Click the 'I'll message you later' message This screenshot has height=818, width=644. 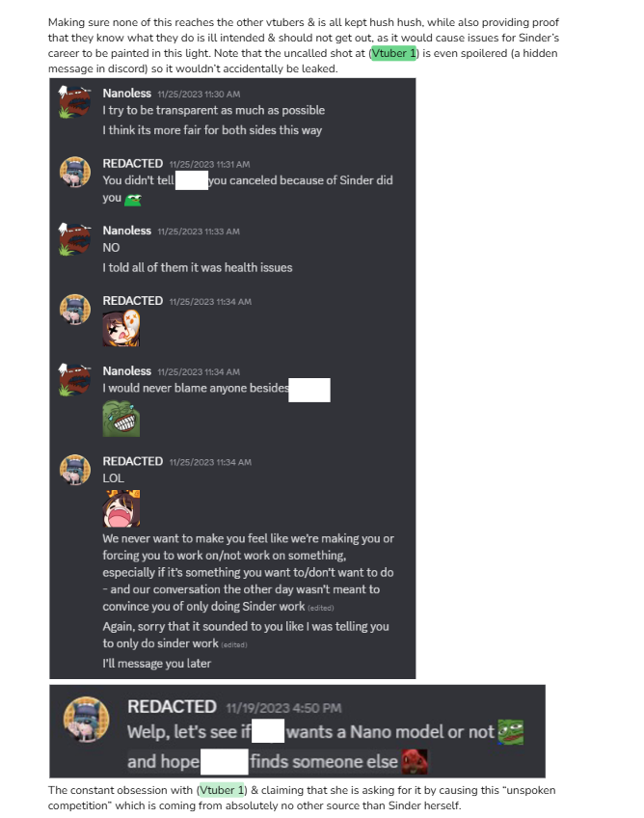[x=156, y=664]
